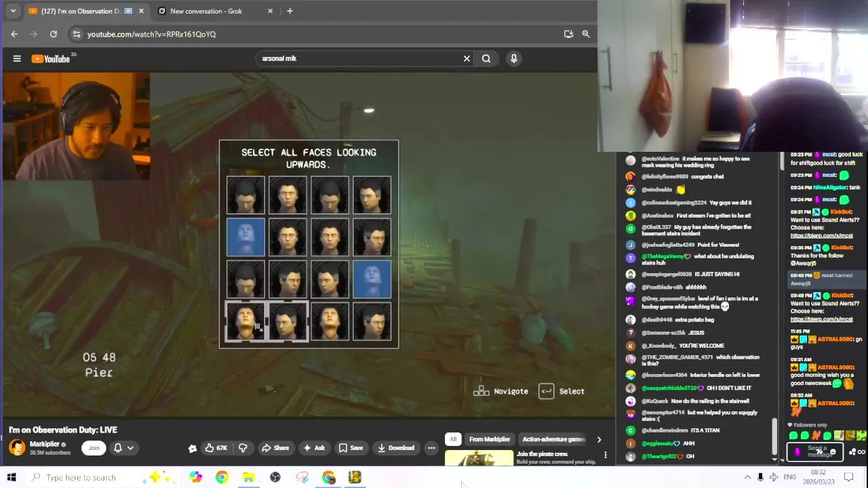Download the video
This screenshot has height=488, width=868.
point(396,448)
